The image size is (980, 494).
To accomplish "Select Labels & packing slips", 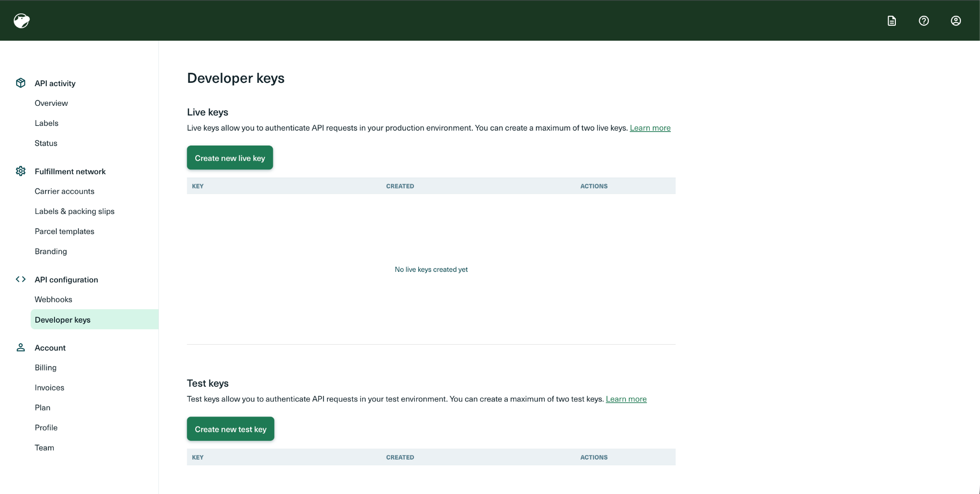I will pyautogui.click(x=75, y=211).
